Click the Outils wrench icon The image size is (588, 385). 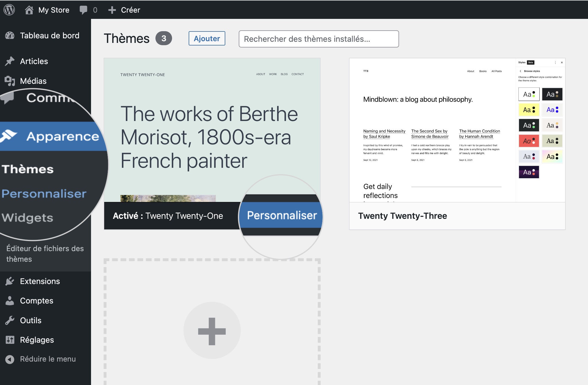[10, 320]
